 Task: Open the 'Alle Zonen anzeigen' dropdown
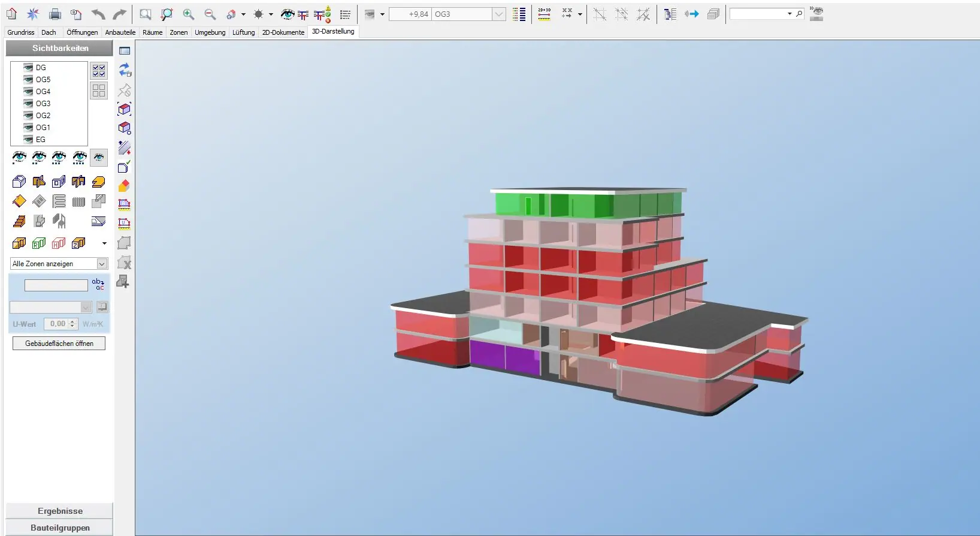pos(102,264)
